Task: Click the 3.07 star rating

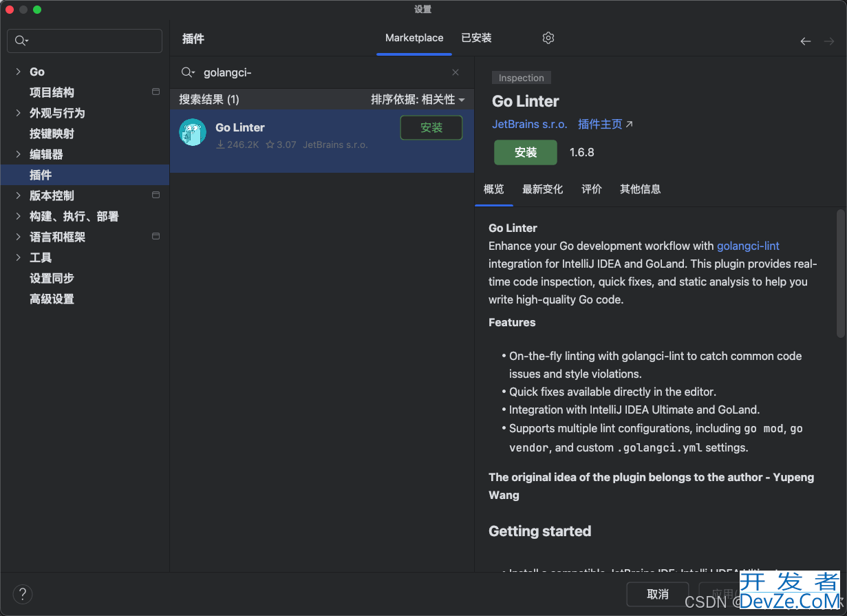Action: pyautogui.click(x=281, y=145)
